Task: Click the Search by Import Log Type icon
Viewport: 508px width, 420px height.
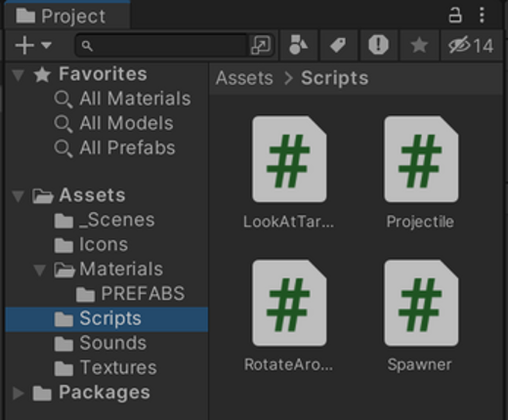Action: (x=378, y=45)
